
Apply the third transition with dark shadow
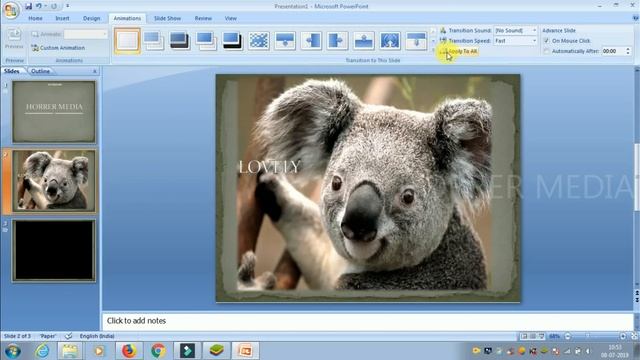(x=180, y=41)
